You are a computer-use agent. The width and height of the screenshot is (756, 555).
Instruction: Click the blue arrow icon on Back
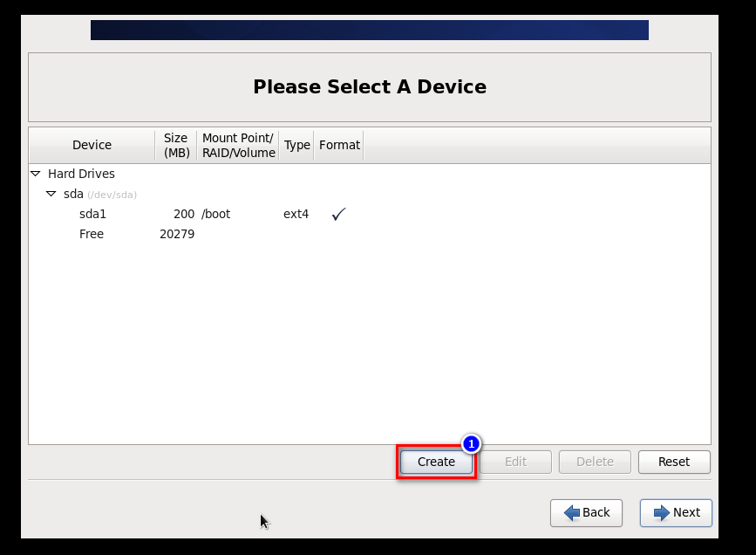572,512
